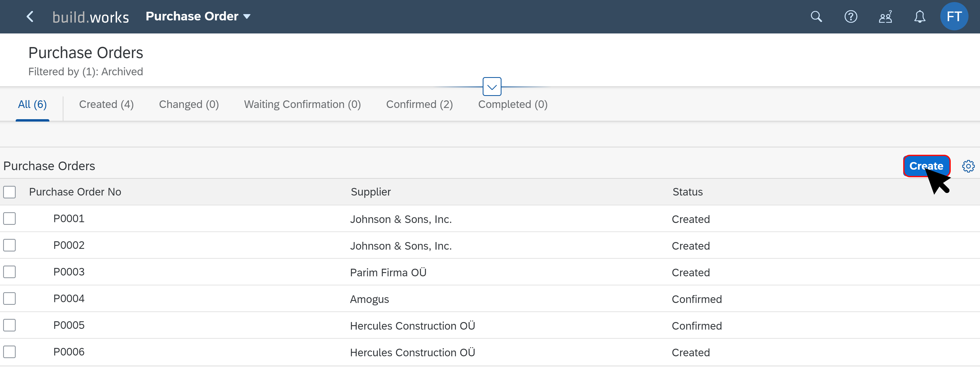Open the search icon in header
Viewport: 980px width, 367px height.
(x=816, y=16)
